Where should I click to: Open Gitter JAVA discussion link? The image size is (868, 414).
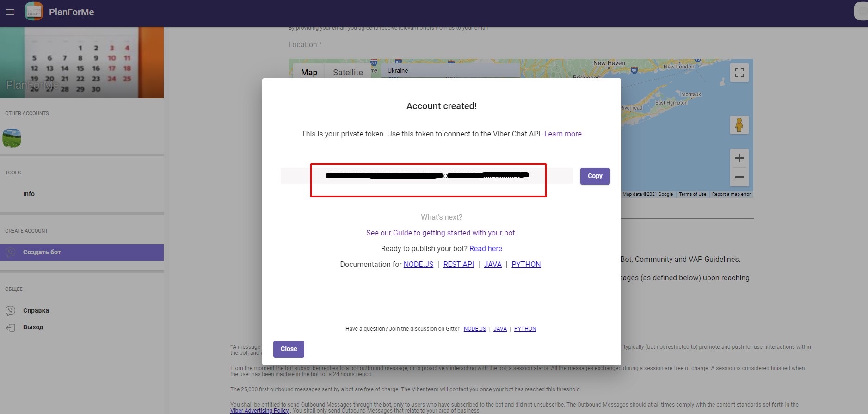point(500,329)
